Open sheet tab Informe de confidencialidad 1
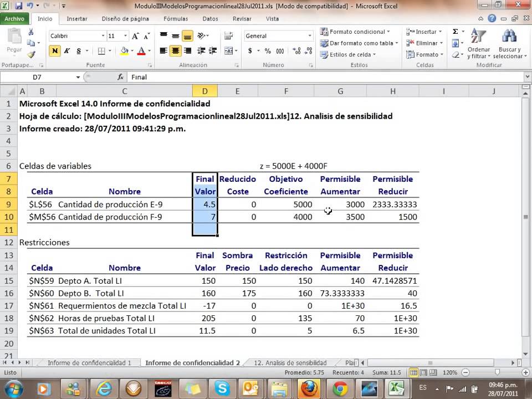Viewport: 532px width, 399px height. pyautogui.click(x=89, y=362)
